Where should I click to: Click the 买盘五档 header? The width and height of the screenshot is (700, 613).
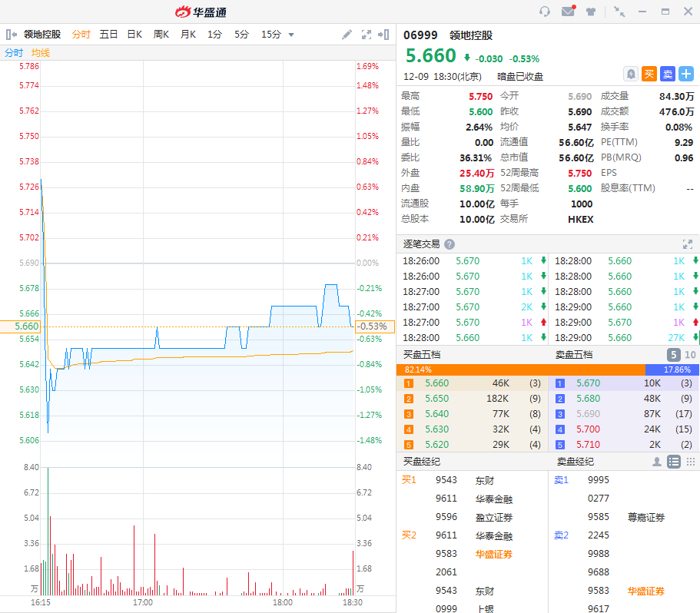coord(421,355)
